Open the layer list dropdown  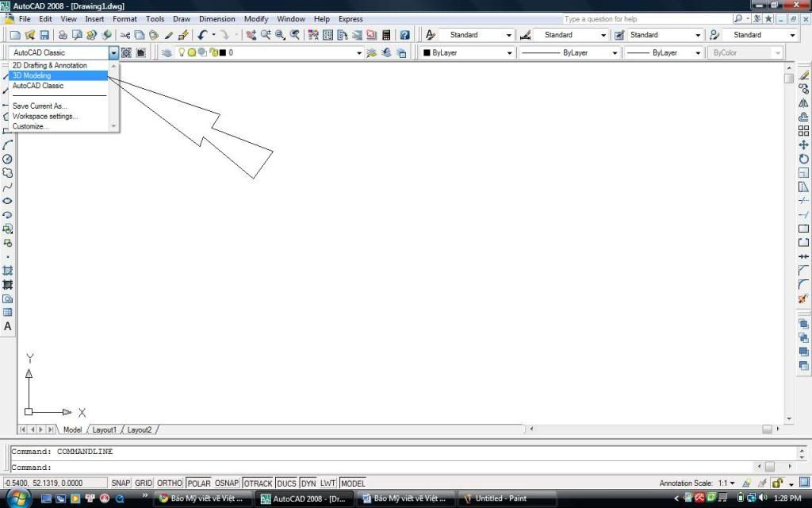(359, 53)
